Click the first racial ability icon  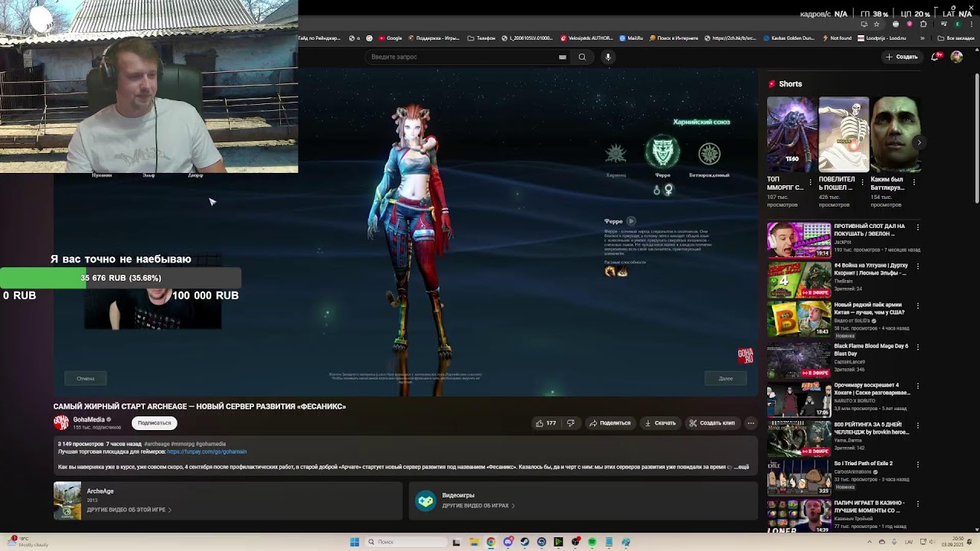610,272
